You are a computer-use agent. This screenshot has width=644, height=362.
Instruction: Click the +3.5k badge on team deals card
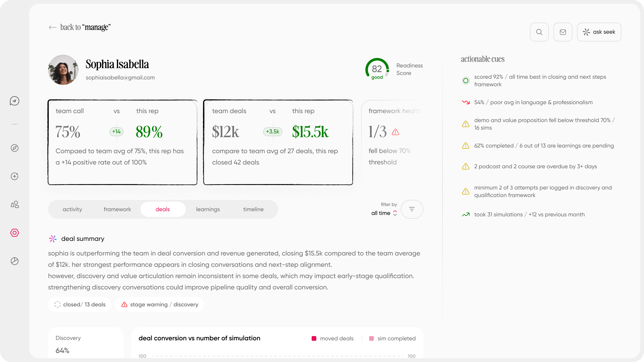(272, 132)
